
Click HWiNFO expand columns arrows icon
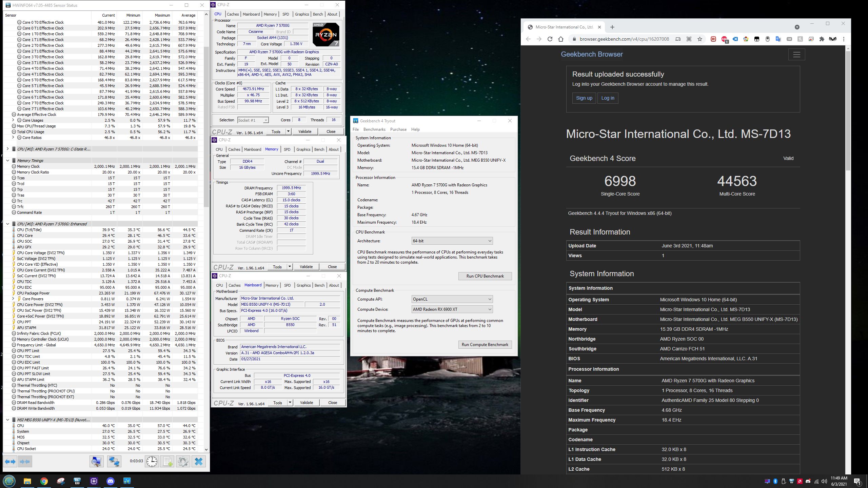pos(10,462)
